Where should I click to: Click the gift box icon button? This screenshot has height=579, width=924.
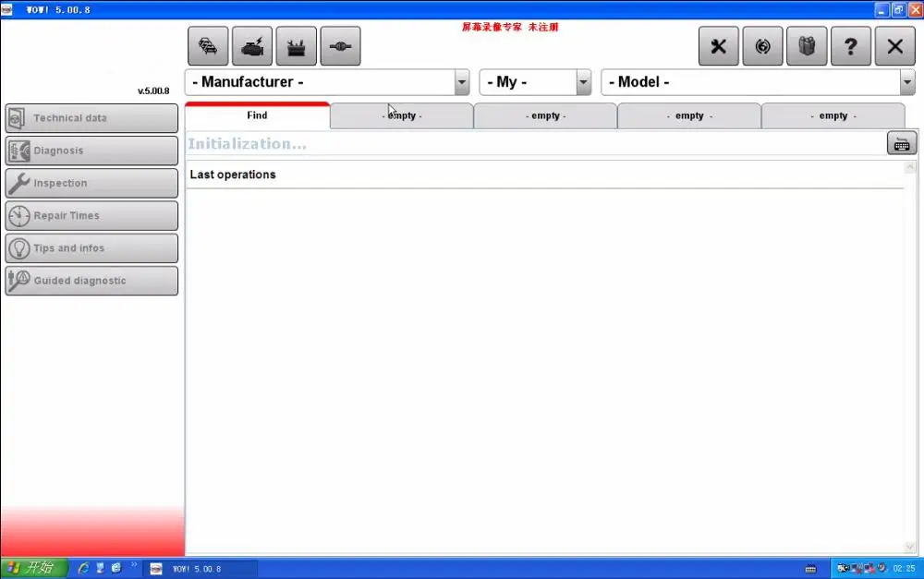807,46
